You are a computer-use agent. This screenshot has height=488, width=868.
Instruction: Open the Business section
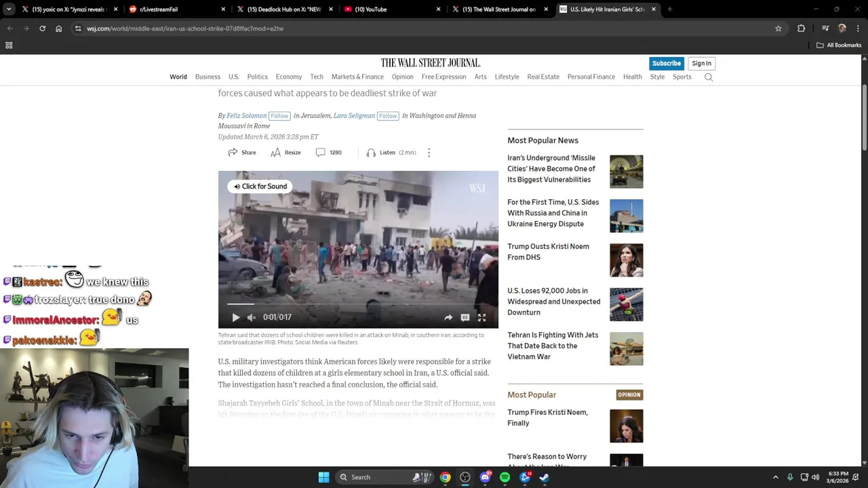click(x=208, y=77)
